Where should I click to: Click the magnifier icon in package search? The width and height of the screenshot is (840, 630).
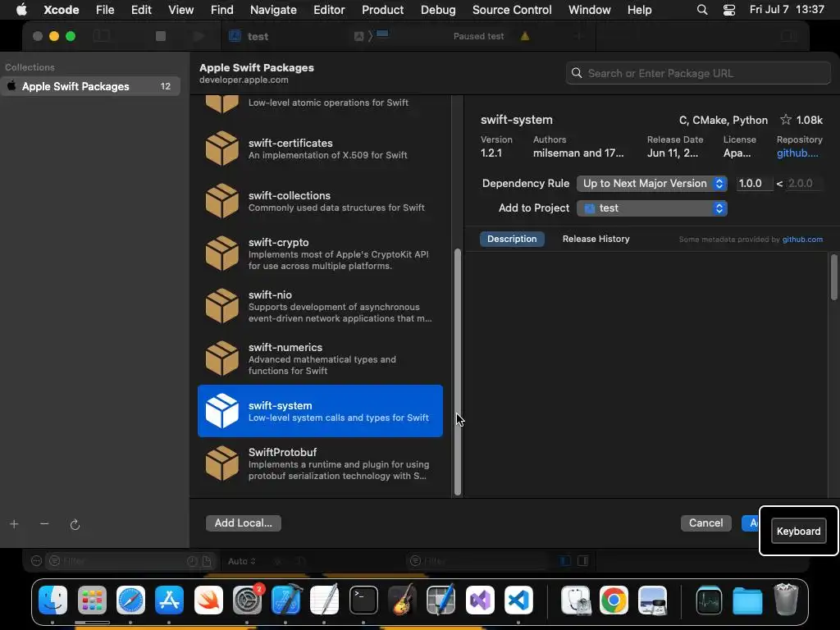(x=577, y=73)
